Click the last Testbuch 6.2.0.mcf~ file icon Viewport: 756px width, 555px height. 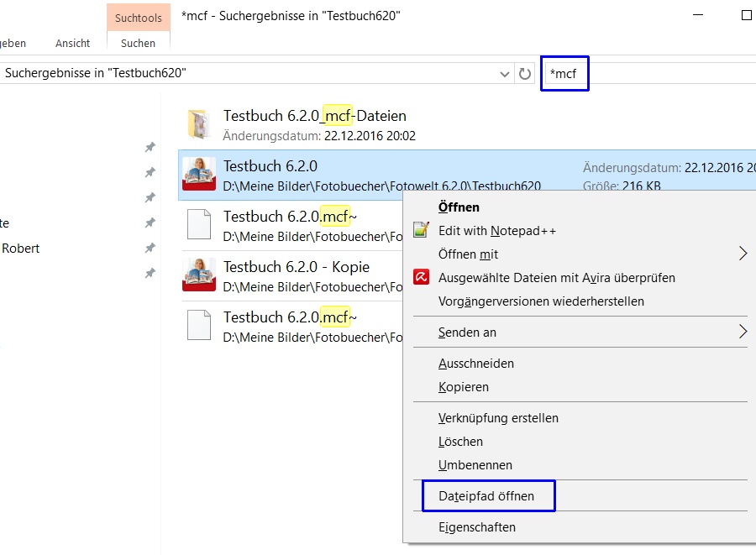pos(199,326)
